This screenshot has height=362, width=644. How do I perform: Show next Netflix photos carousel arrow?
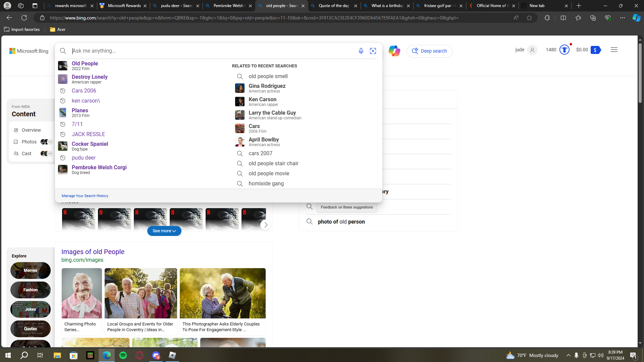pos(266,225)
